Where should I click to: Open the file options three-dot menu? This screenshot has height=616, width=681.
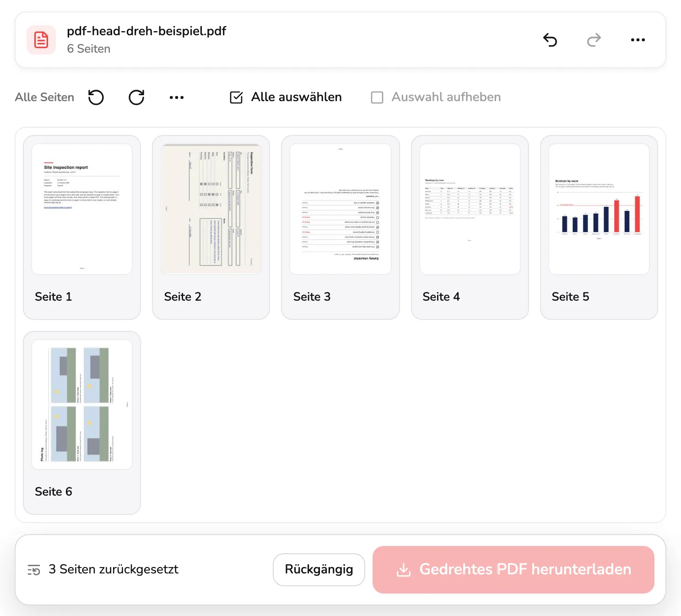(638, 40)
